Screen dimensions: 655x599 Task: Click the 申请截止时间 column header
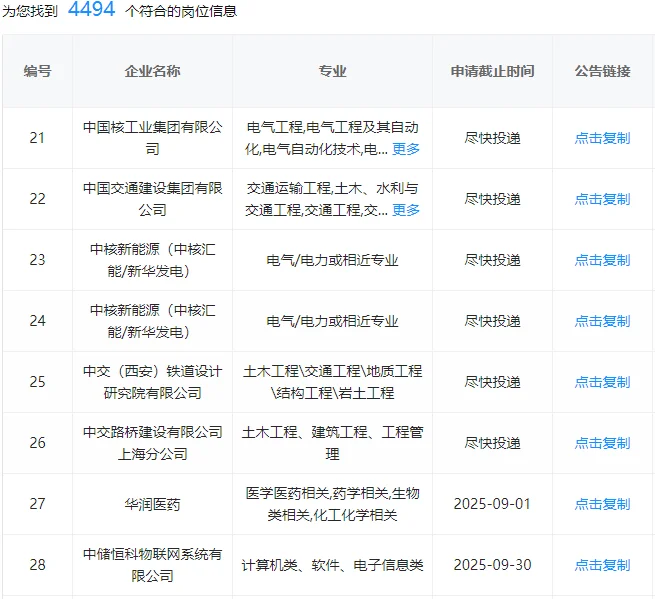pos(493,71)
